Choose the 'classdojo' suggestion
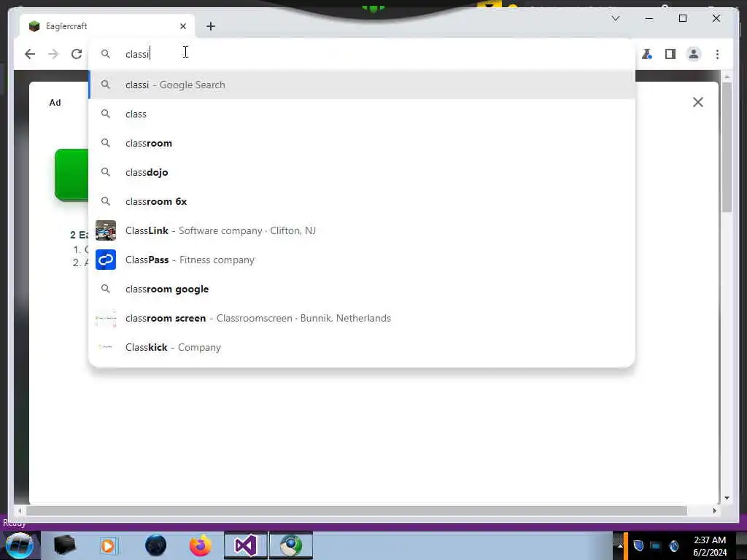Screen dimensions: 747x560 pos(362,172)
